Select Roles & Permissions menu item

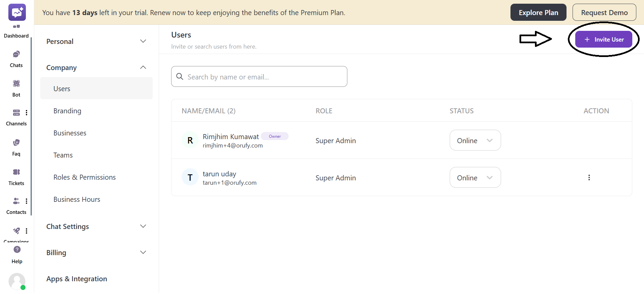(x=85, y=177)
